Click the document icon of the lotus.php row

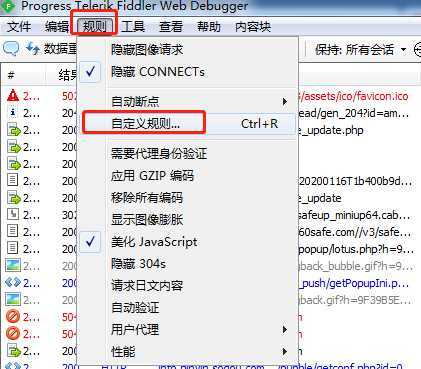pos(13,248)
